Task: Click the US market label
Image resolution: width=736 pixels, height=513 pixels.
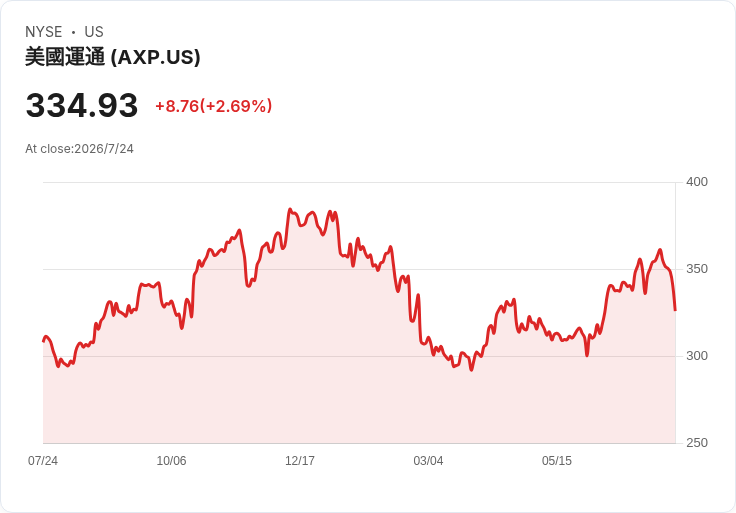Action: tap(94, 32)
